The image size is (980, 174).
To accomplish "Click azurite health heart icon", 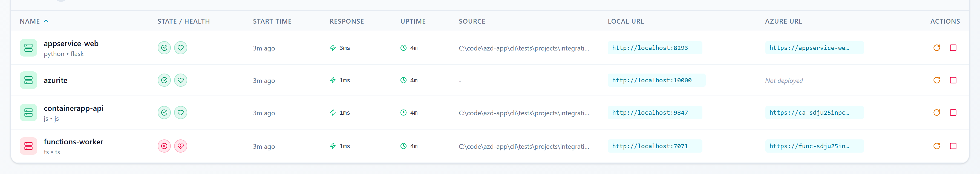I will [181, 80].
